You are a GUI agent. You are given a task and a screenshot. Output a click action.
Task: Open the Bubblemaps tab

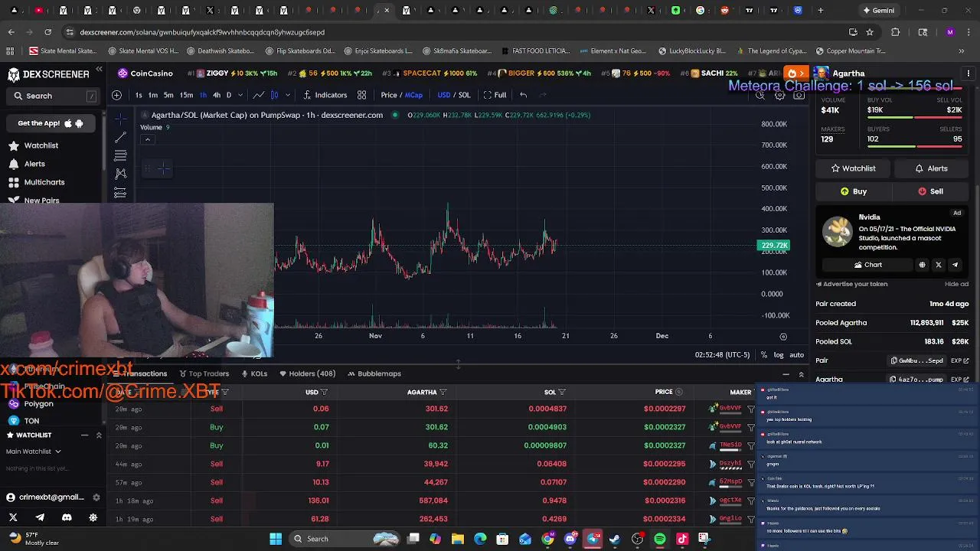coord(374,373)
